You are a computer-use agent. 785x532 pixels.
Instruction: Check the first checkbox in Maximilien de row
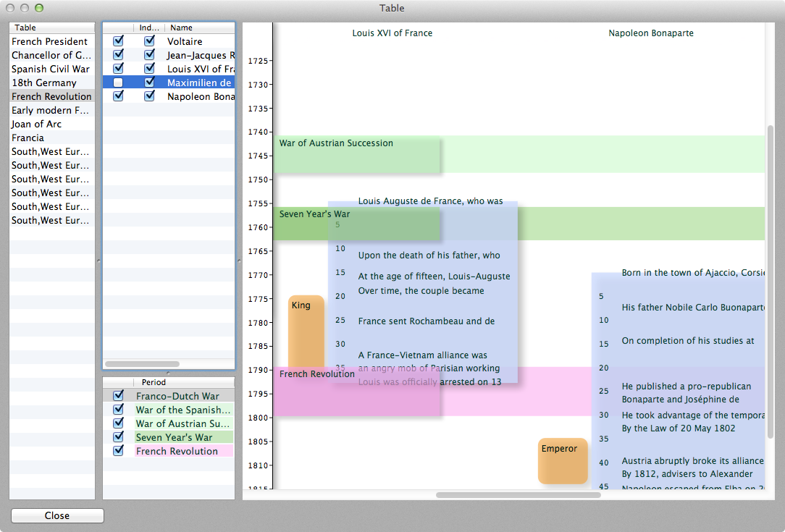coord(118,83)
